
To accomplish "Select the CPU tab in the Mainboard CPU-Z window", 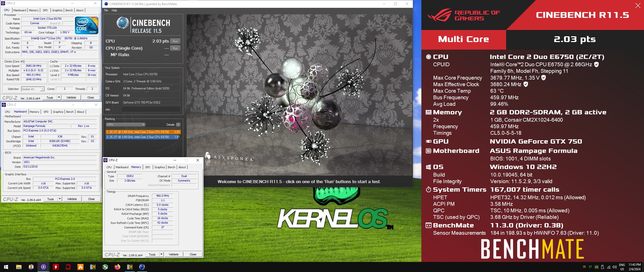I will (x=8, y=112).
